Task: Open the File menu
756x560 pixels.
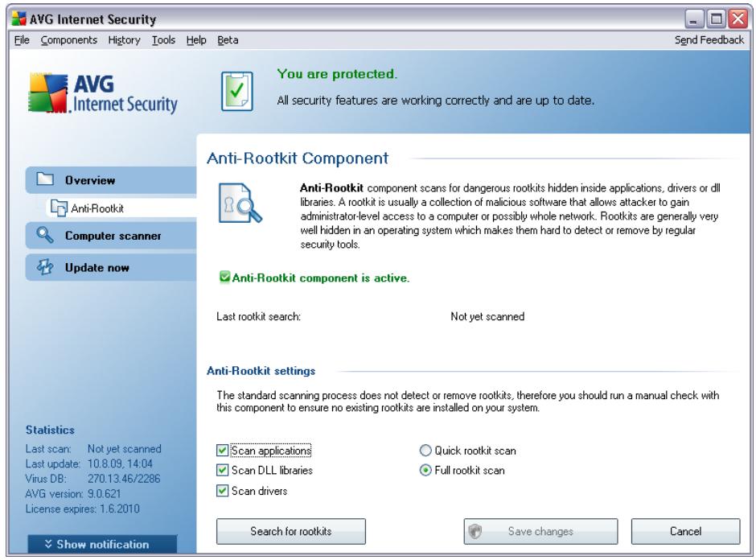Action: [x=22, y=40]
